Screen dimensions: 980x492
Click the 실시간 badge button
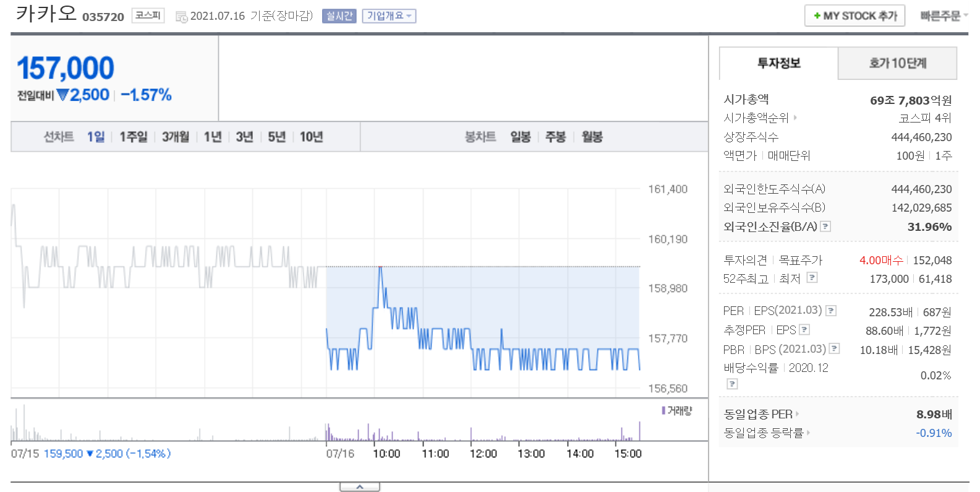(x=339, y=16)
